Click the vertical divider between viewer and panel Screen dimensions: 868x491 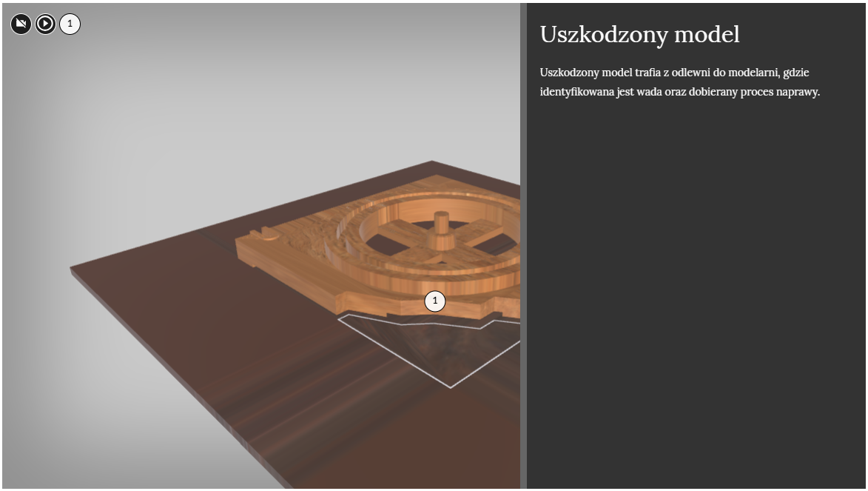pos(523,244)
